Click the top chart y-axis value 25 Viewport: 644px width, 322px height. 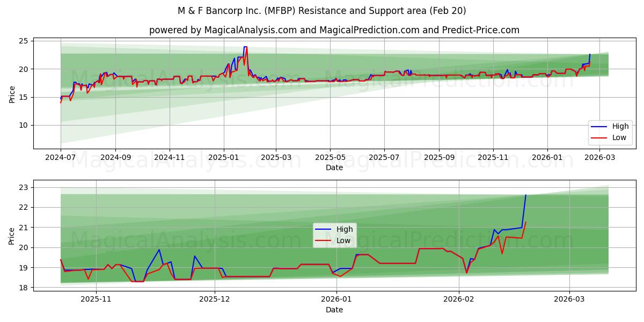click(24, 41)
